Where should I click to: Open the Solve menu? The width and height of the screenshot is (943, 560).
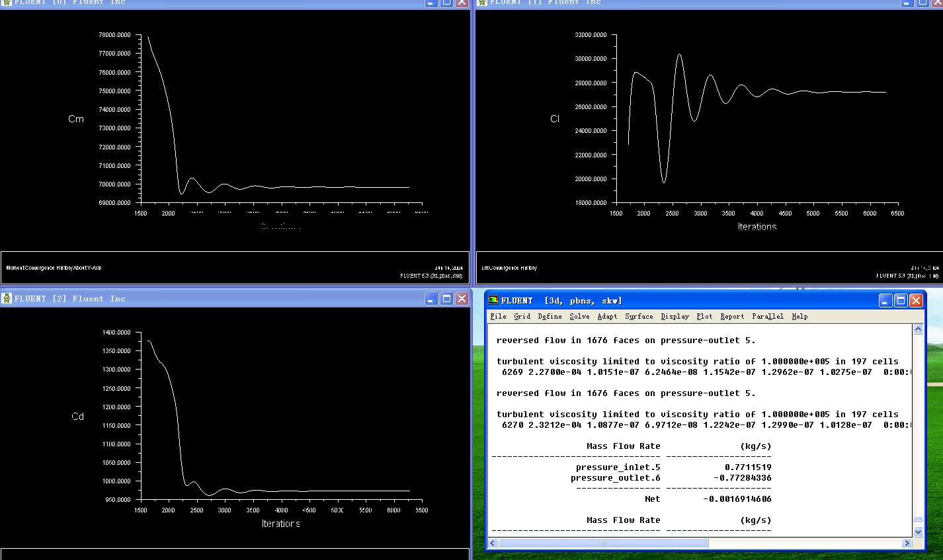point(579,317)
